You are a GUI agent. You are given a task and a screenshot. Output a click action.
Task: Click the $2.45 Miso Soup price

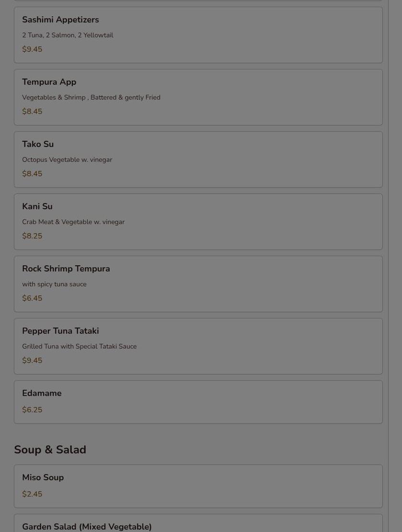click(32, 494)
